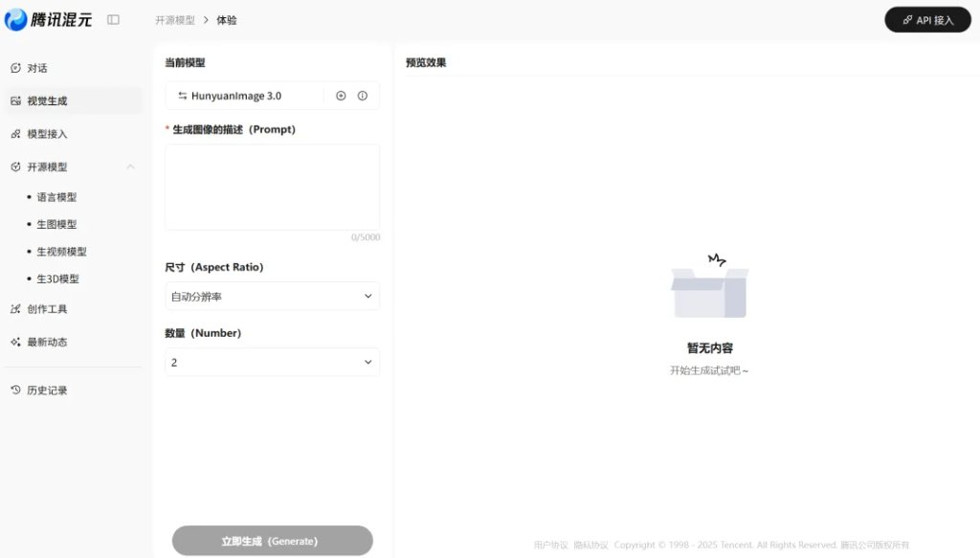The height and width of the screenshot is (558, 980).
Task: Click the Tencent Hunyuan logo
Action: click(49, 19)
